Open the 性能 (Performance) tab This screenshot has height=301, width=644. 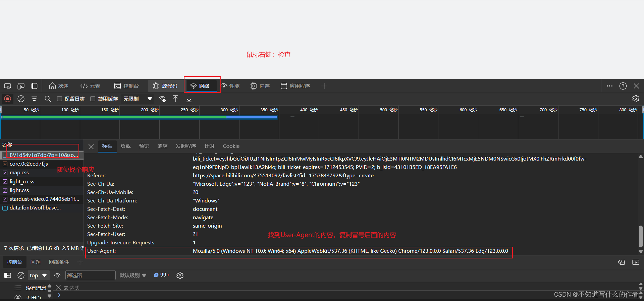click(230, 86)
